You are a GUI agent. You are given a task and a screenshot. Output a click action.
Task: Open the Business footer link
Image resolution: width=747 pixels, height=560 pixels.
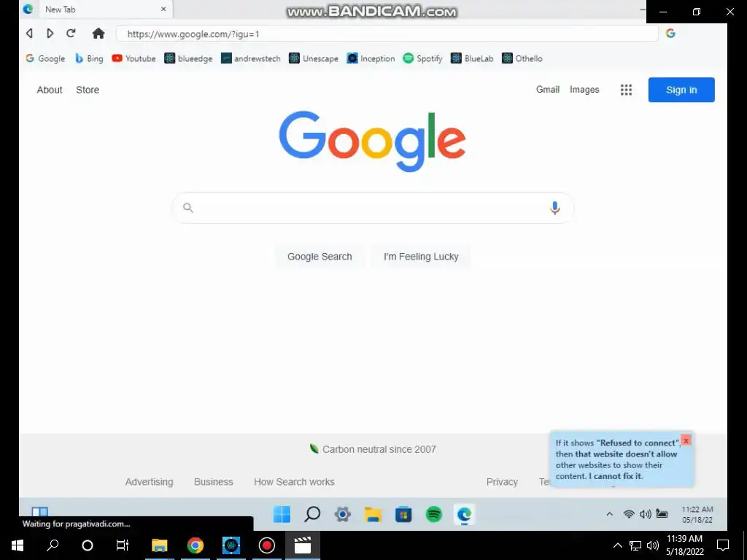[214, 482]
